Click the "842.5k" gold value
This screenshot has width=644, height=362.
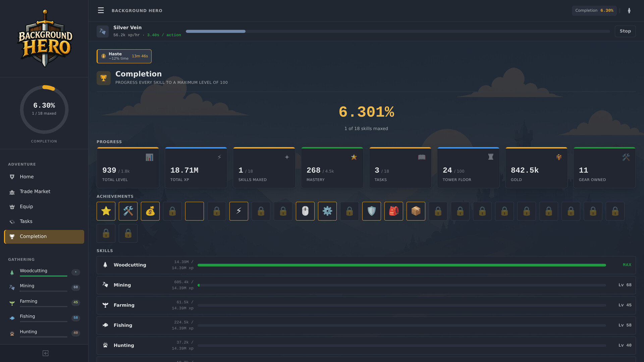coord(525,170)
